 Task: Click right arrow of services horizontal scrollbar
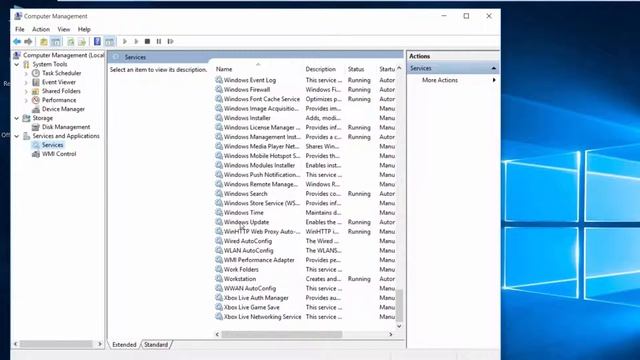point(391,334)
